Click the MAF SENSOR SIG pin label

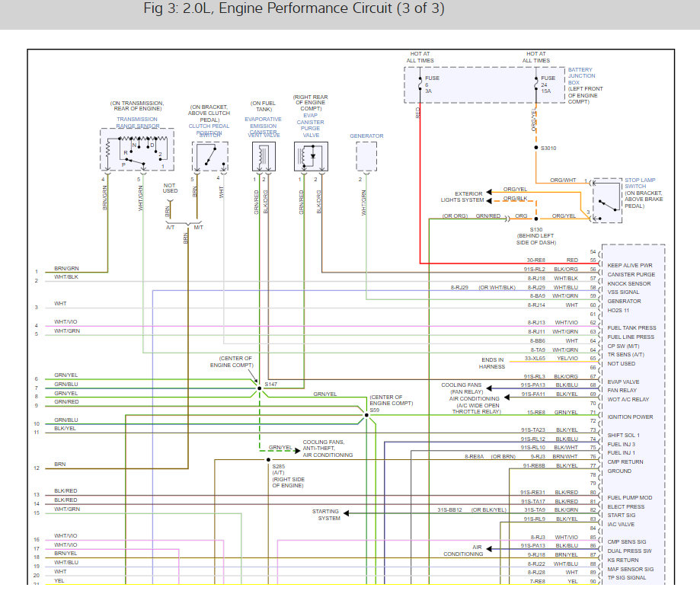(x=630, y=569)
